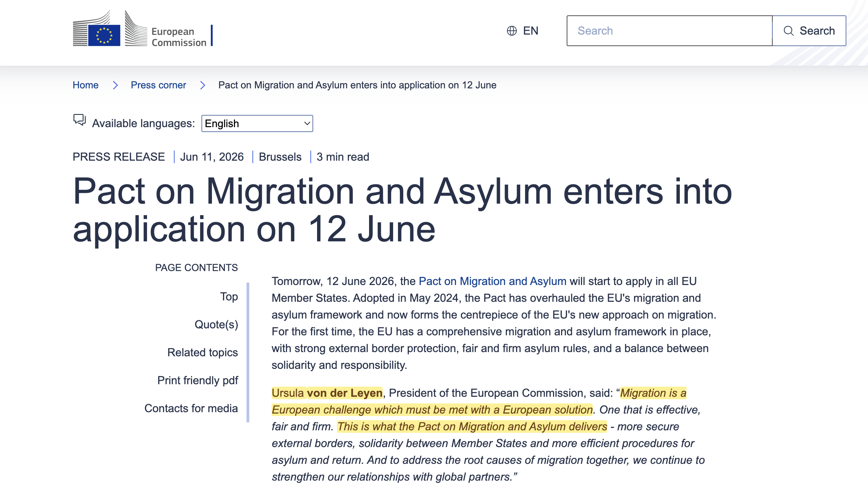Open the Press corner breadcrumb link
Screen dimensions: 868x489
158,85
